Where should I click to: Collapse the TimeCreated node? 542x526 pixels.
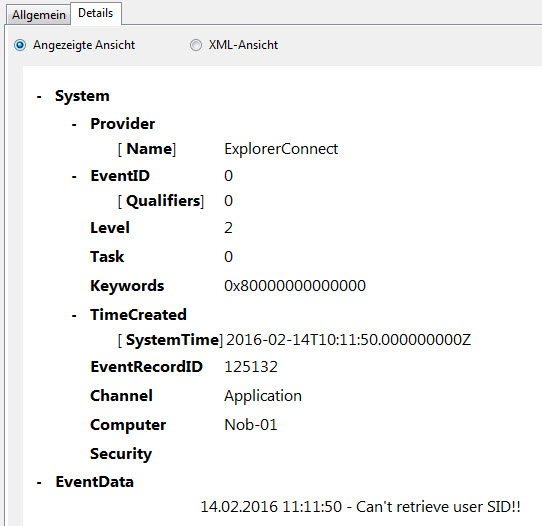pos(74,316)
